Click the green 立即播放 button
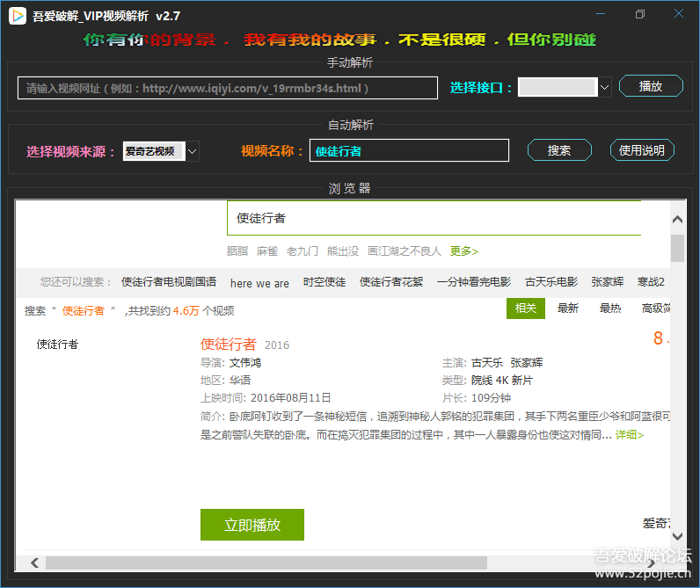Image resolution: width=700 pixels, height=588 pixels. 252,525
